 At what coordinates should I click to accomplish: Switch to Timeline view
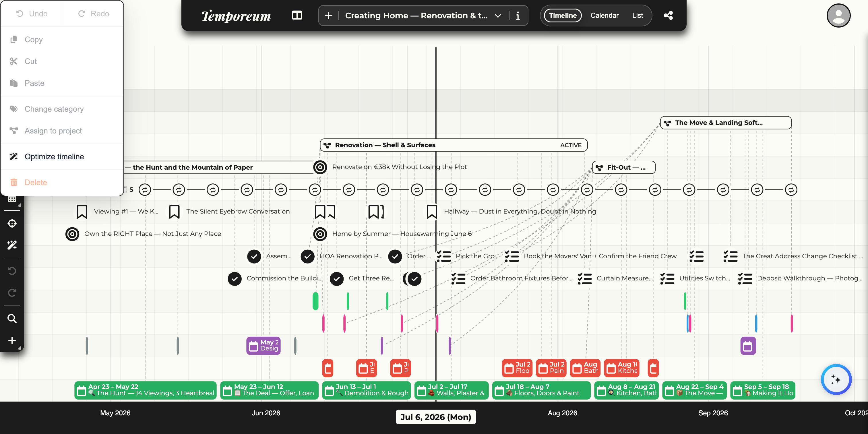[x=562, y=15]
